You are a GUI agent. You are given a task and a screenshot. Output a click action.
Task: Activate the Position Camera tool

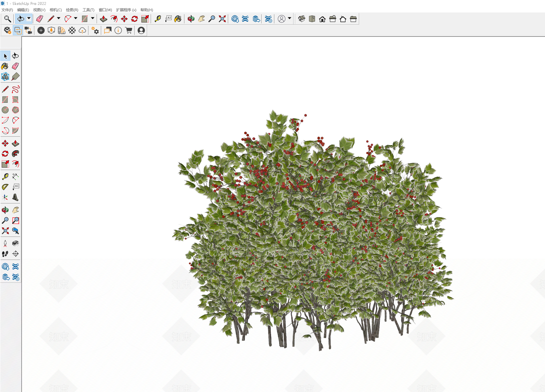5,244
